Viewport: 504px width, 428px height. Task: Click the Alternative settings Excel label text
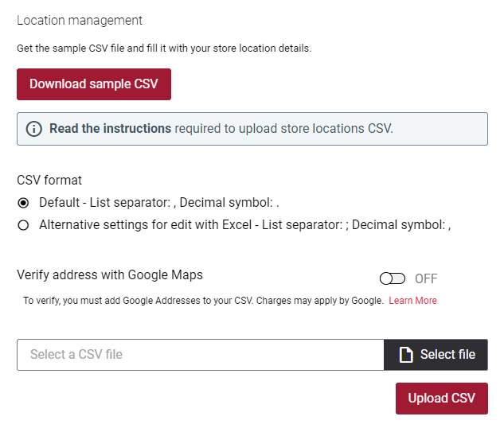[245, 225]
